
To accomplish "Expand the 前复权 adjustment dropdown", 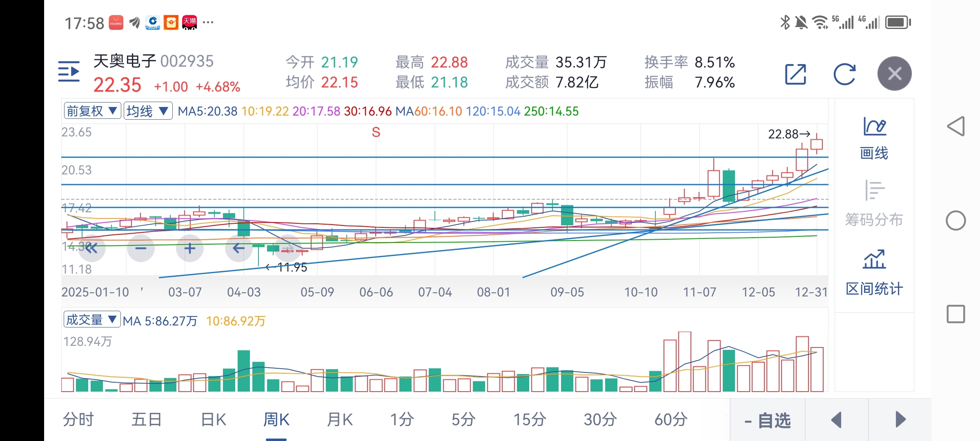I will (x=92, y=111).
